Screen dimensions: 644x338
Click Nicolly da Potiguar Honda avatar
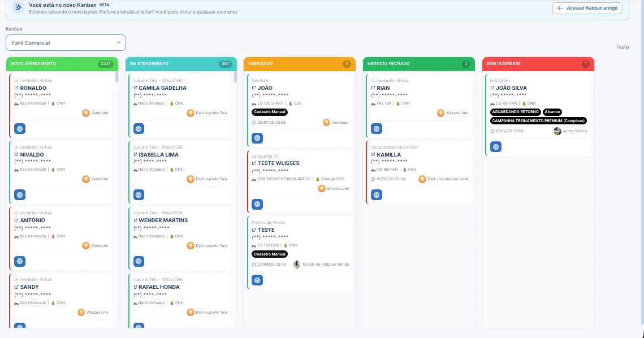tap(297, 265)
